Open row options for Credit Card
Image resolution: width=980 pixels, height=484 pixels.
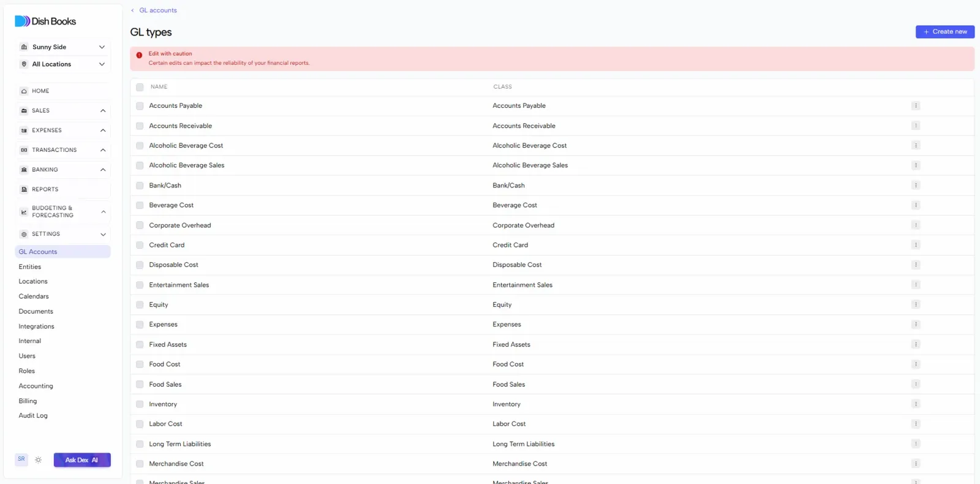916,245
